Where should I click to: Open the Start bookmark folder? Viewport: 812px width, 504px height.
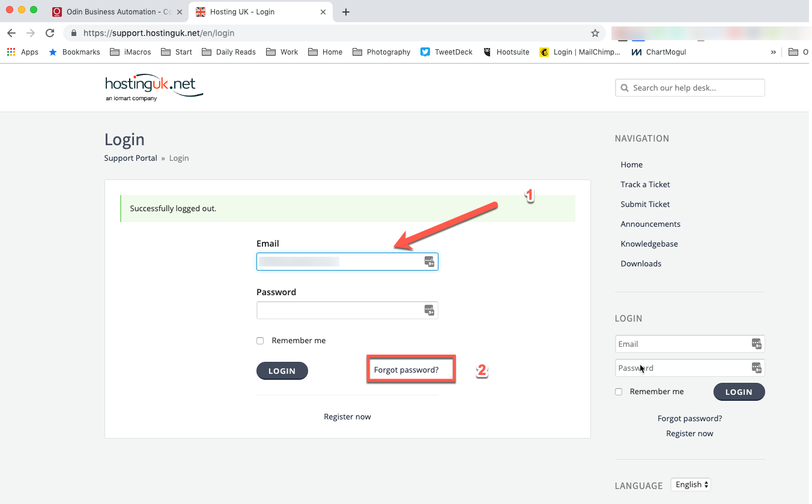click(177, 52)
